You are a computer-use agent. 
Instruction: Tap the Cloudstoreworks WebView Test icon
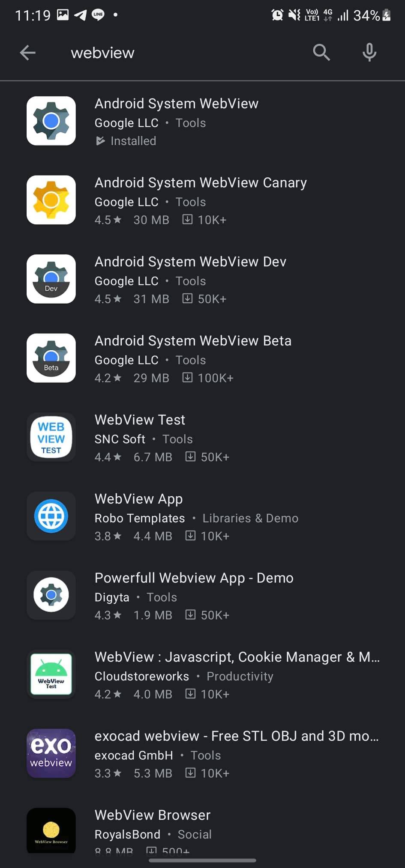point(51,674)
